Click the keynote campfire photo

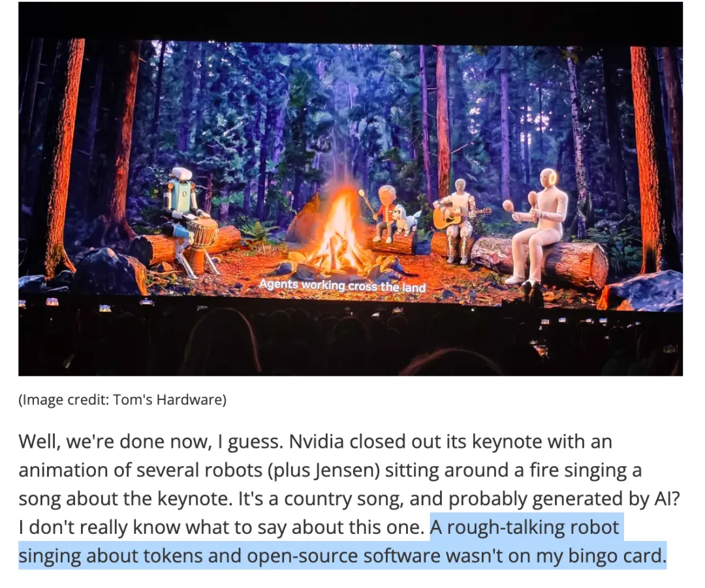(351, 189)
